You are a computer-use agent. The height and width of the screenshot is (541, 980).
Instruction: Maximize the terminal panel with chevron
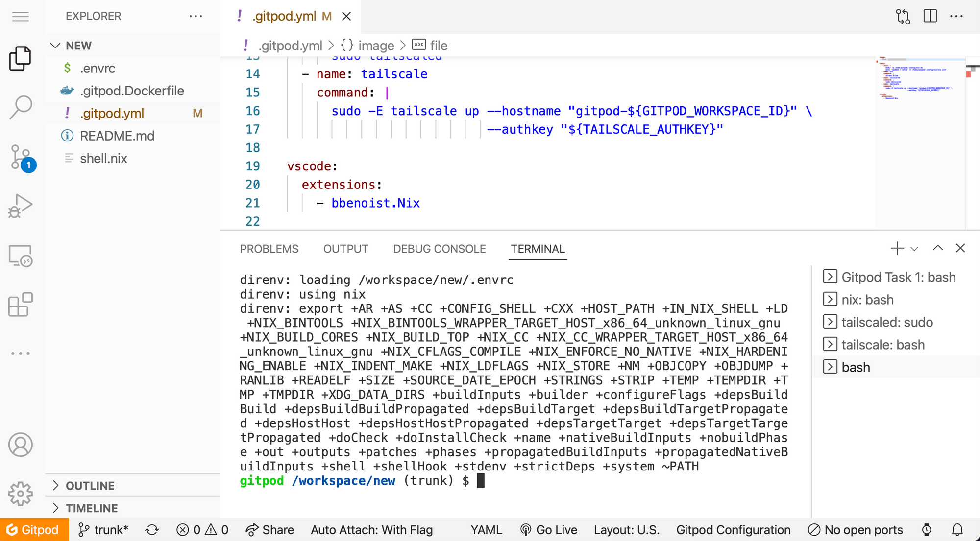coord(937,248)
